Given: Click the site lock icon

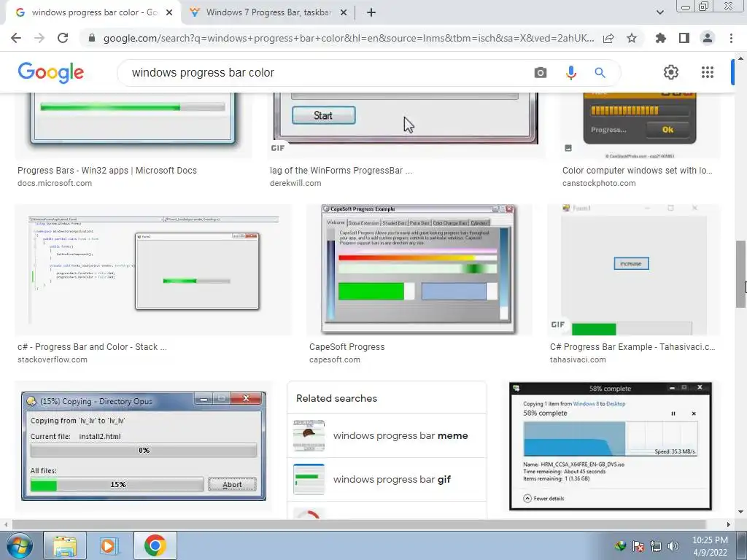Looking at the screenshot, I should [92, 38].
